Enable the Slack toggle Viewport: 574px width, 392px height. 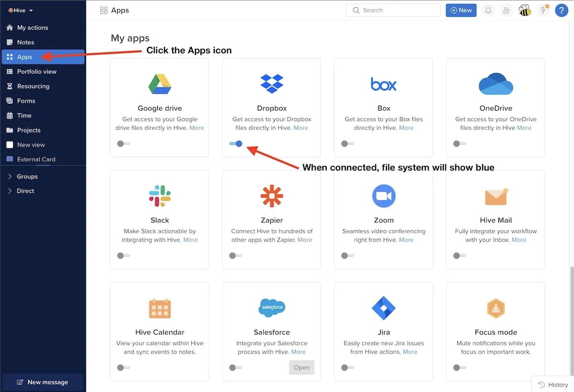tap(123, 256)
